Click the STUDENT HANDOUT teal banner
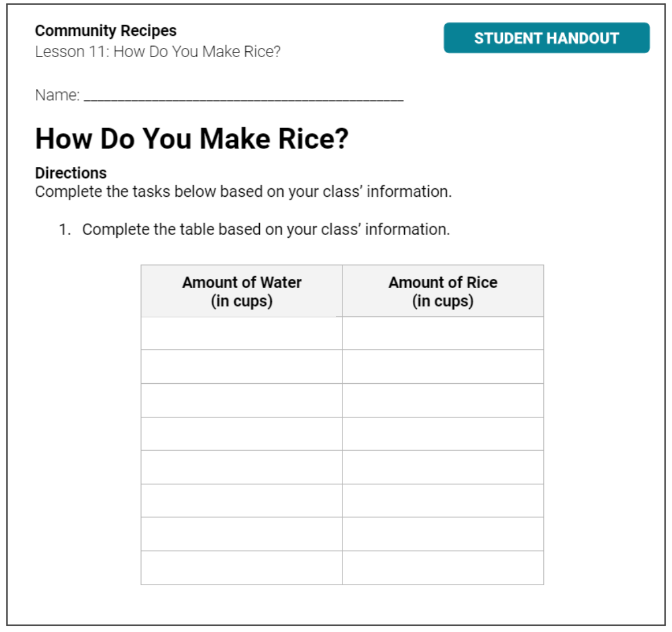 tap(546, 38)
